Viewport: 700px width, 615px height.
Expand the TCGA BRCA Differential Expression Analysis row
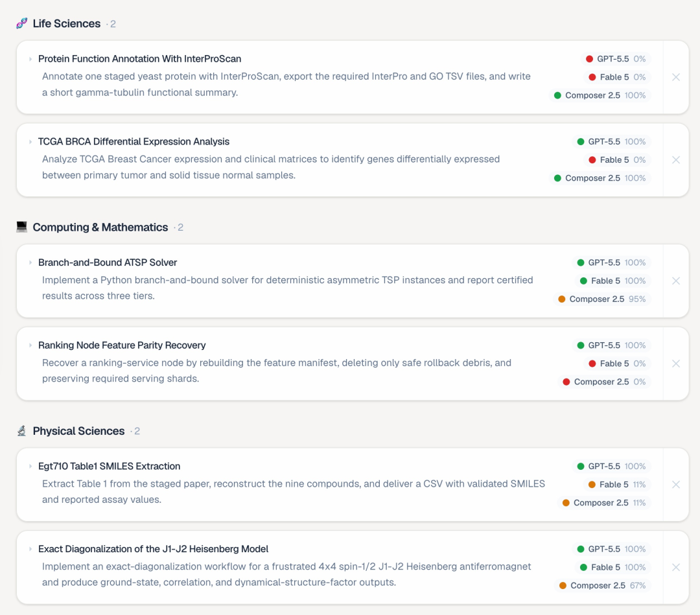pyautogui.click(x=30, y=141)
